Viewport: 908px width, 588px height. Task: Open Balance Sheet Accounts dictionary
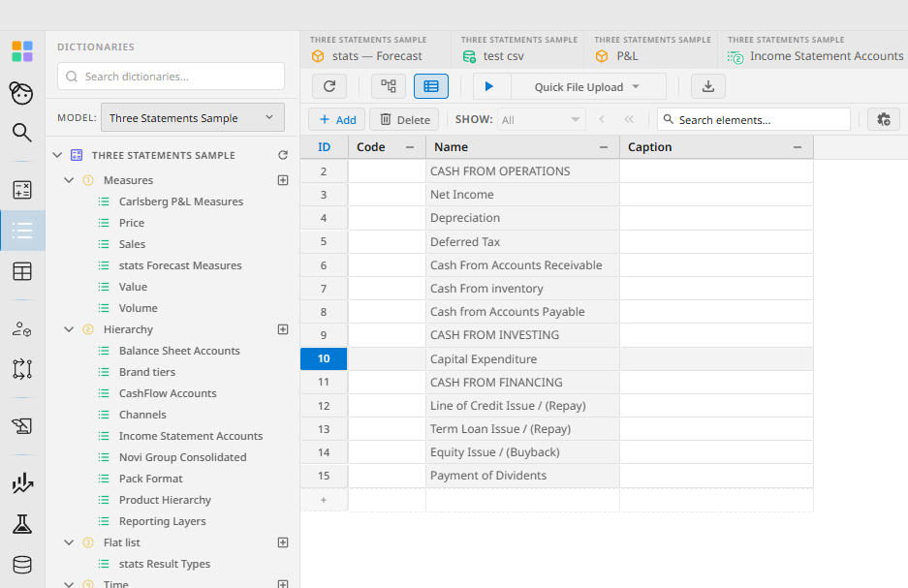[x=179, y=351]
